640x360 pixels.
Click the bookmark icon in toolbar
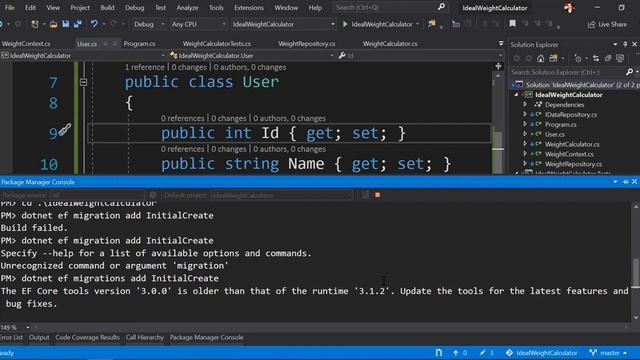coord(512,24)
